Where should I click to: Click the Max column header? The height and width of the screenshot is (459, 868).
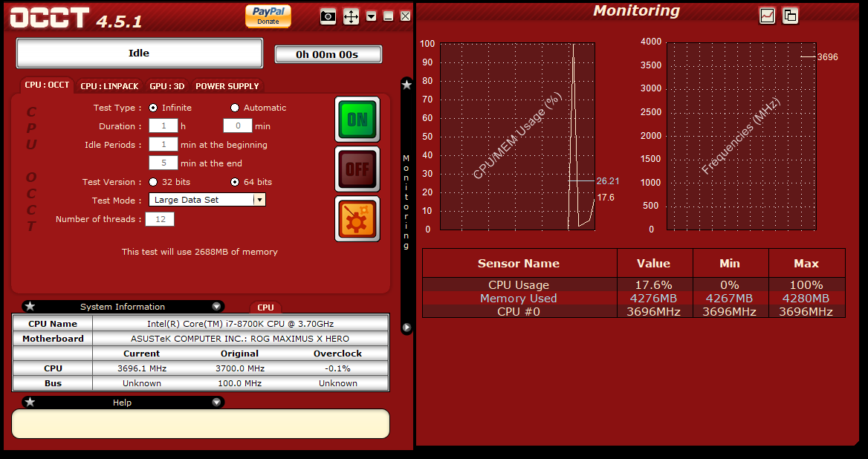[x=806, y=263]
